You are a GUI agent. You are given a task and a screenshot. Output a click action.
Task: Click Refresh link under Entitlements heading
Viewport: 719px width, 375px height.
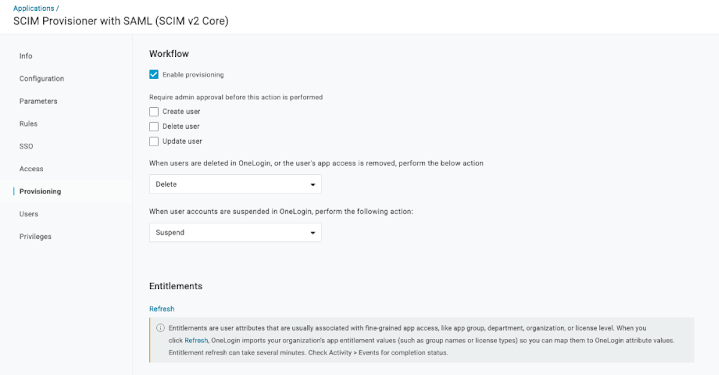(162, 309)
